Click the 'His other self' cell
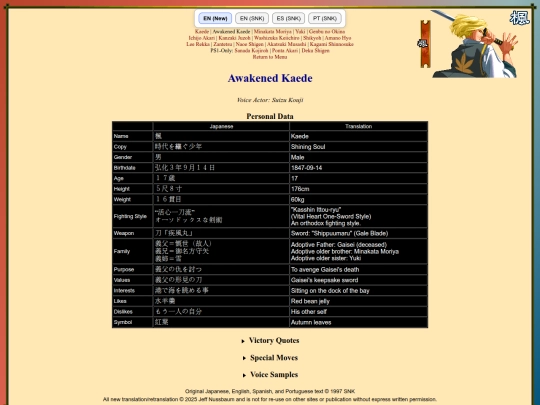540x405 pixels. tap(359, 312)
